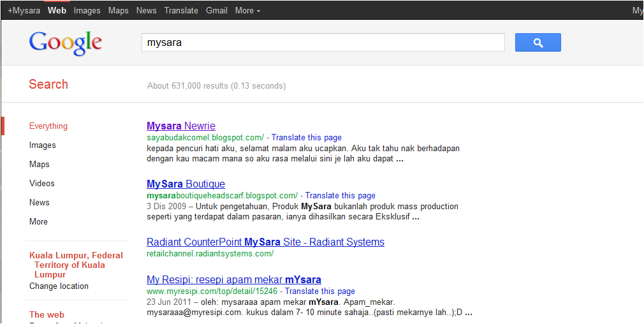Click the www.myresipi.com/top/detail/15246 URL text
Screen dimensions: 644x324
pyautogui.click(x=212, y=291)
